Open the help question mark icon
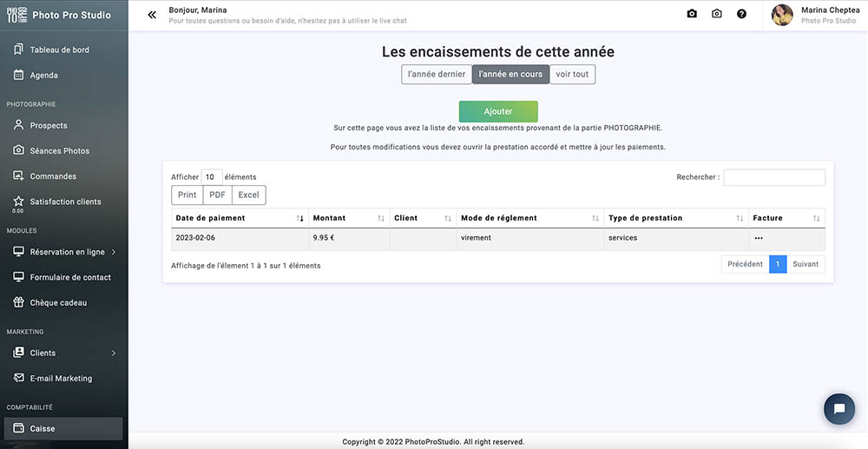Screen dimensions: 868x449 click(742, 14)
